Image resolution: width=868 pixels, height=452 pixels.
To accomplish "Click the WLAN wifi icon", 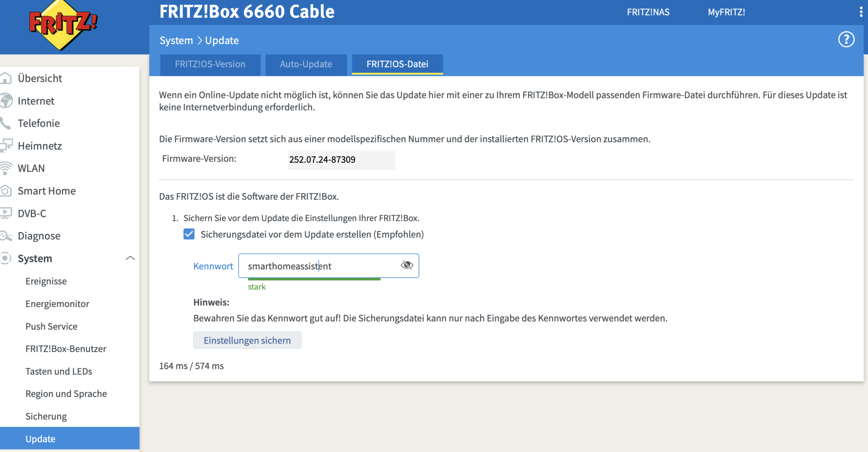I will point(6,168).
